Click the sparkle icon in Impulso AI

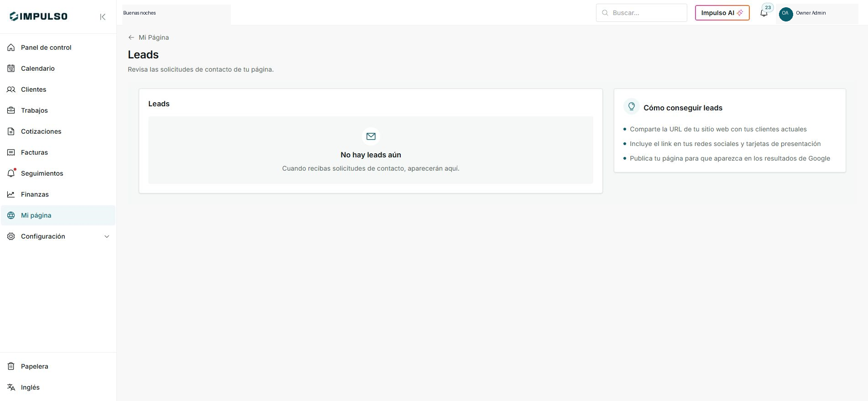tap(740, 13)
